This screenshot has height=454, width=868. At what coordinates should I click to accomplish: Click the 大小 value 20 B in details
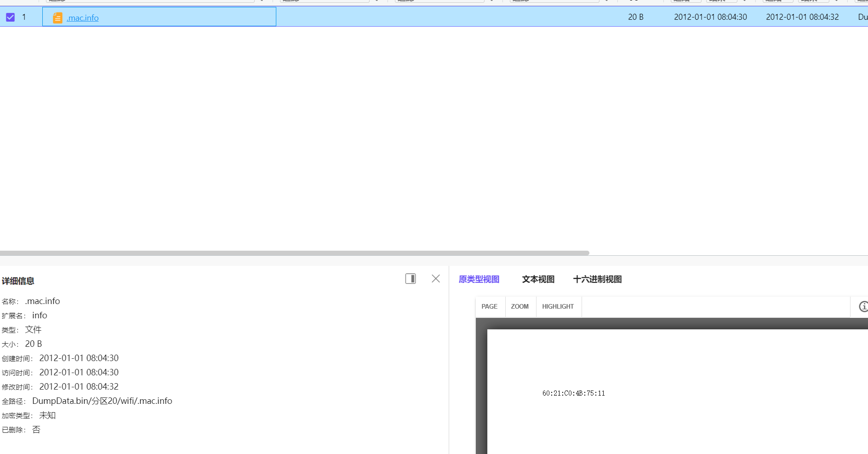34,344
